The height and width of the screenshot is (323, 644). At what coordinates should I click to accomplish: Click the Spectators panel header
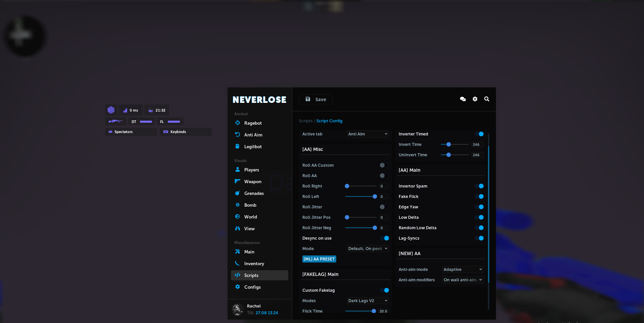131,132
